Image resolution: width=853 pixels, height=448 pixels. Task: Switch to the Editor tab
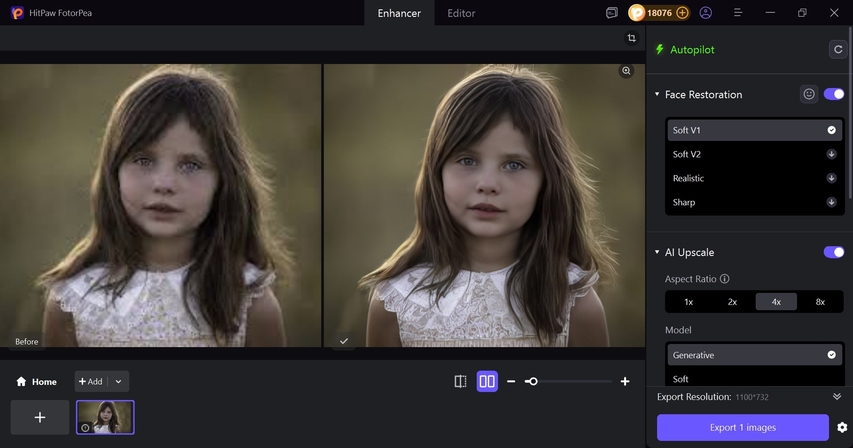tap(461, 13)
